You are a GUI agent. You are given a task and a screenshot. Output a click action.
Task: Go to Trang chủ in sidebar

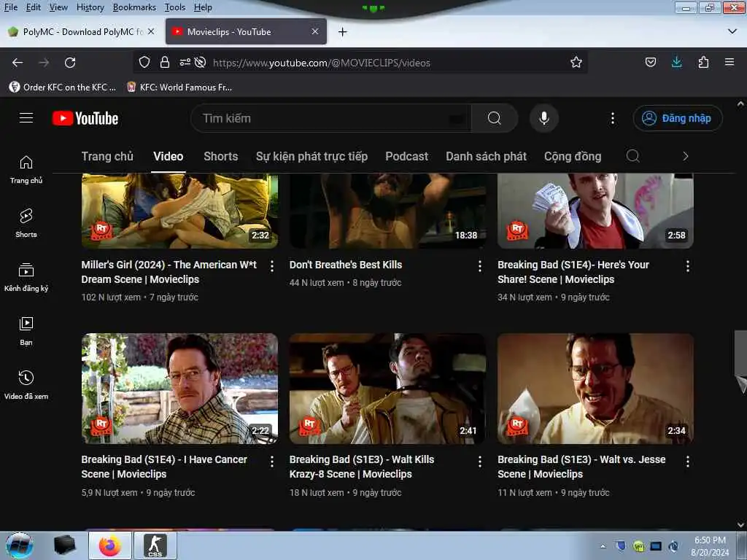(x=26, y=169)
